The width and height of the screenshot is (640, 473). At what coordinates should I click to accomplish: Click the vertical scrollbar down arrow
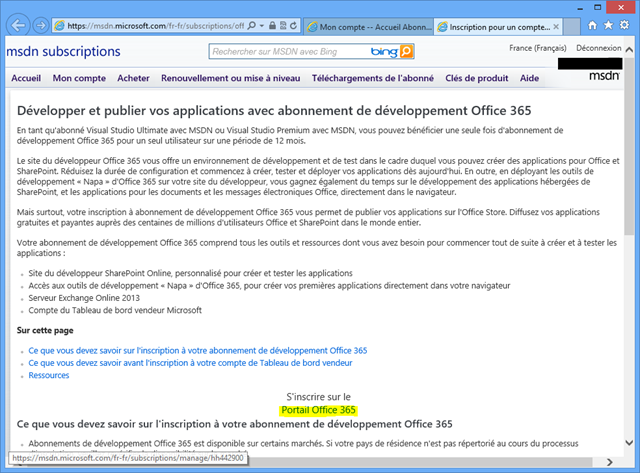629,442
